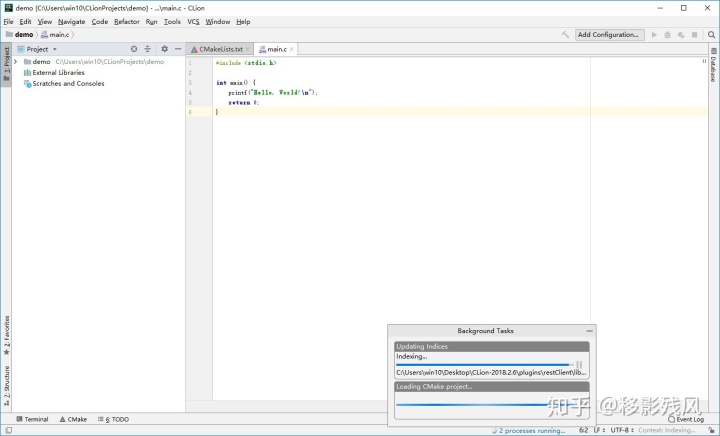The width and height of the screenshot is (720, 436).
Task: Click the int main() code line
Action: [236, 83]
